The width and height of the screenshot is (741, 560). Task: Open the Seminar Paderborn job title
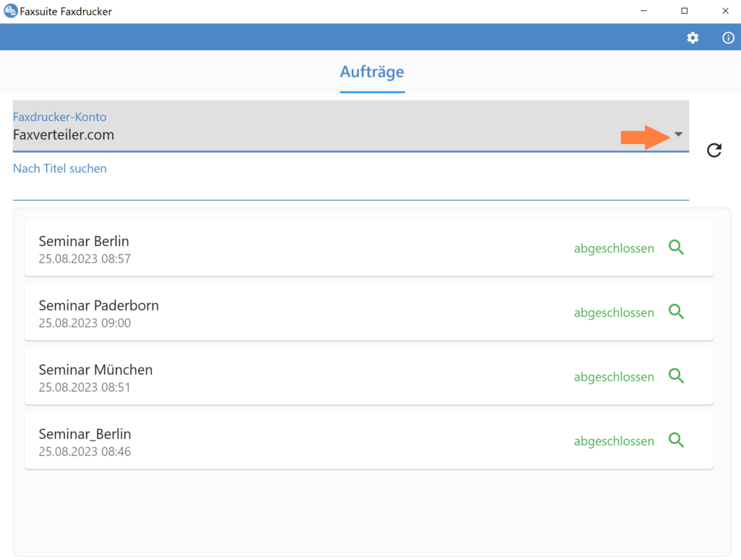[98, 305]
